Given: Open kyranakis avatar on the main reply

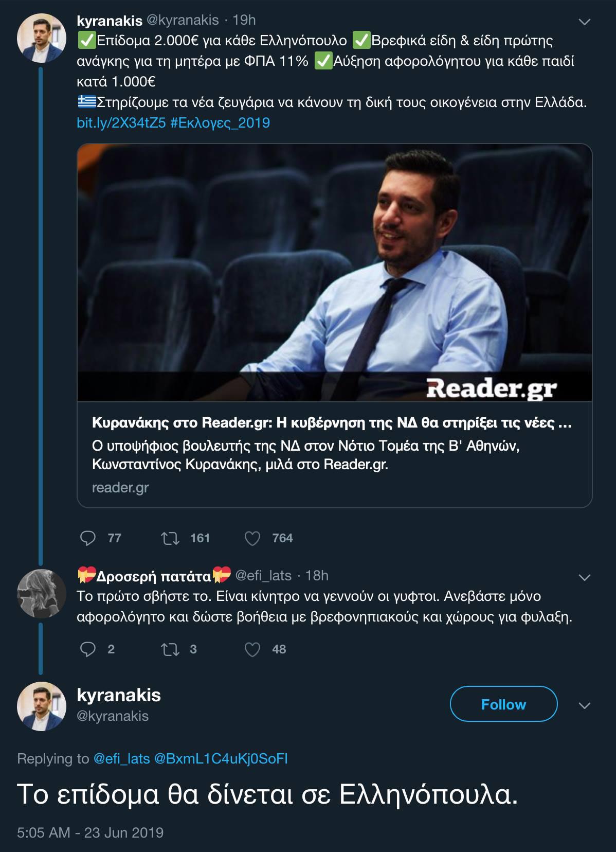Looking at the screenshot, I should [42, 706].
